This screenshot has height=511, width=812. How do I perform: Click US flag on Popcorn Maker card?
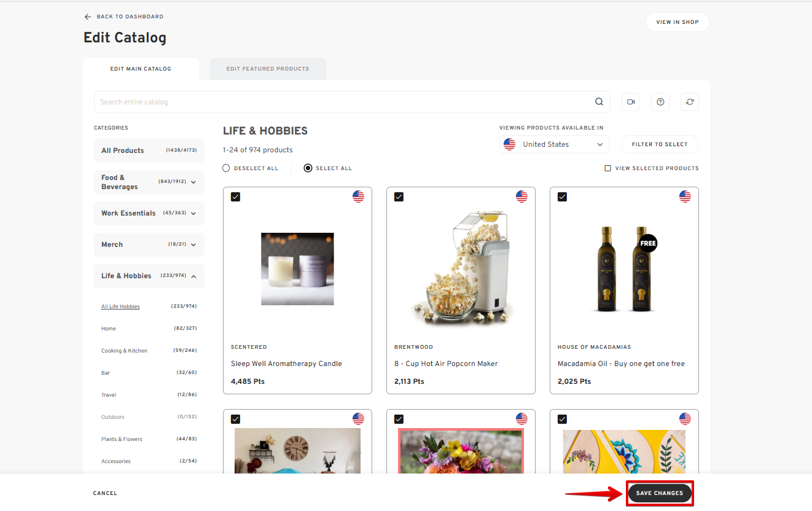pyautogui.click(x=521, y=197)
